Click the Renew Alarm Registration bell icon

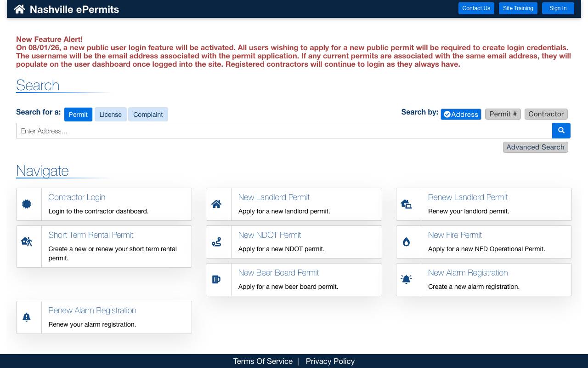click(x=27, y=317)
